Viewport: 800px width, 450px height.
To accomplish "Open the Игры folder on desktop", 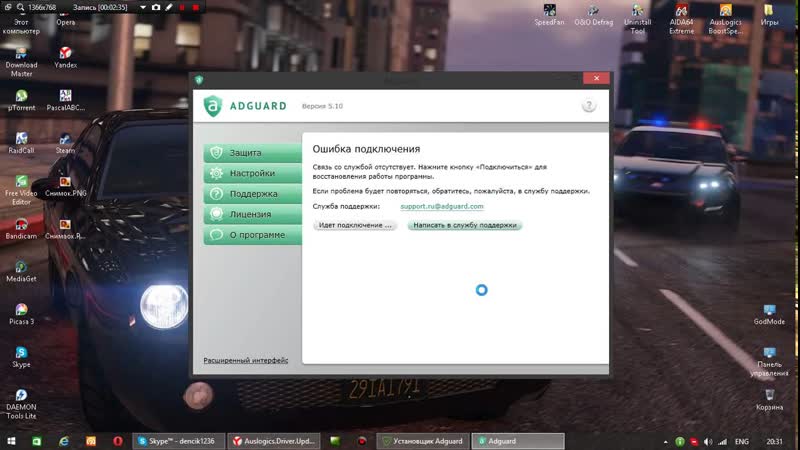I will pyautogui.click(x=769, y=15).
